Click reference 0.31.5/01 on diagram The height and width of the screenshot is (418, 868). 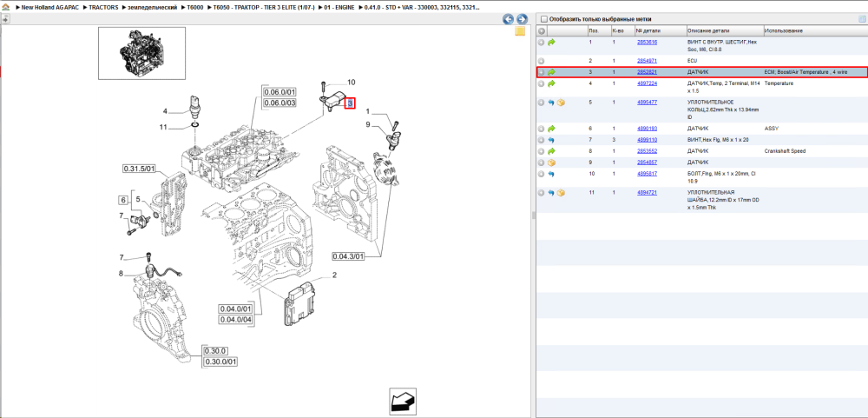click(140, 168)
